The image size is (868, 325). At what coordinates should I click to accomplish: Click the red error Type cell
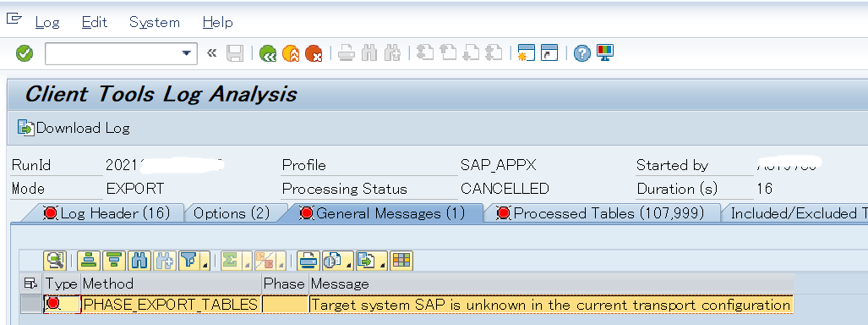pyautogui.click(x=62, y=305)
